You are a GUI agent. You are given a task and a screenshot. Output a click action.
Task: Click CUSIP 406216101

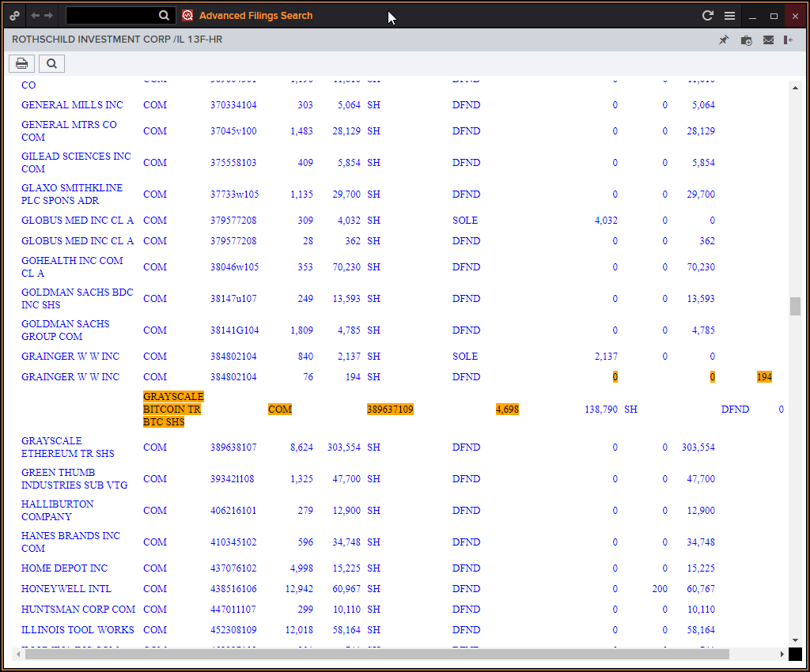(x=233, y=511)
